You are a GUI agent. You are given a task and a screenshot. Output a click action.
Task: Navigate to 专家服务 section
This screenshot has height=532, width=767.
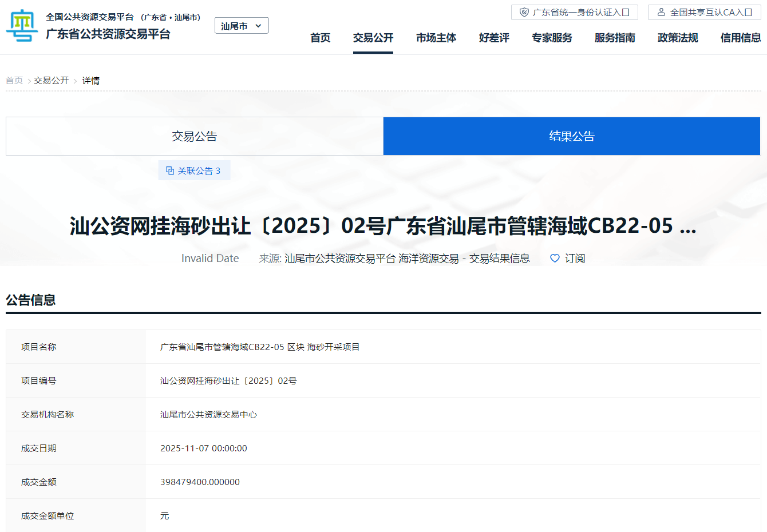tap(552, 38)
